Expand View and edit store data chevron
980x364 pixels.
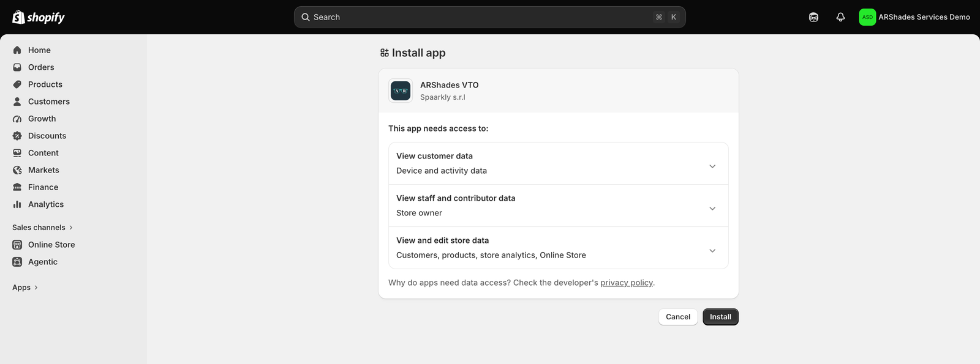(x=712, y=251)
